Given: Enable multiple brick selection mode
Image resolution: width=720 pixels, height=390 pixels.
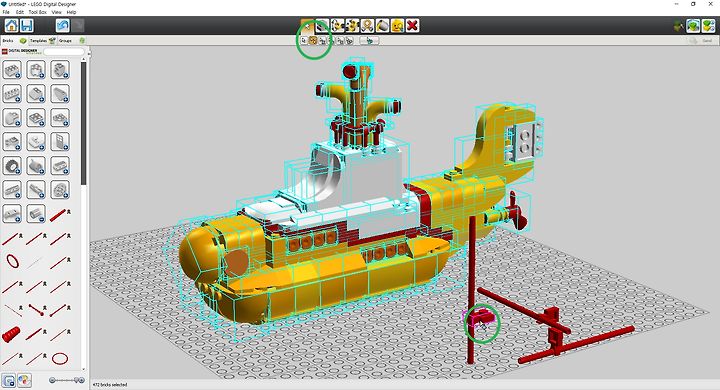Looking at the screenshot, I should (x=313, y=40).
